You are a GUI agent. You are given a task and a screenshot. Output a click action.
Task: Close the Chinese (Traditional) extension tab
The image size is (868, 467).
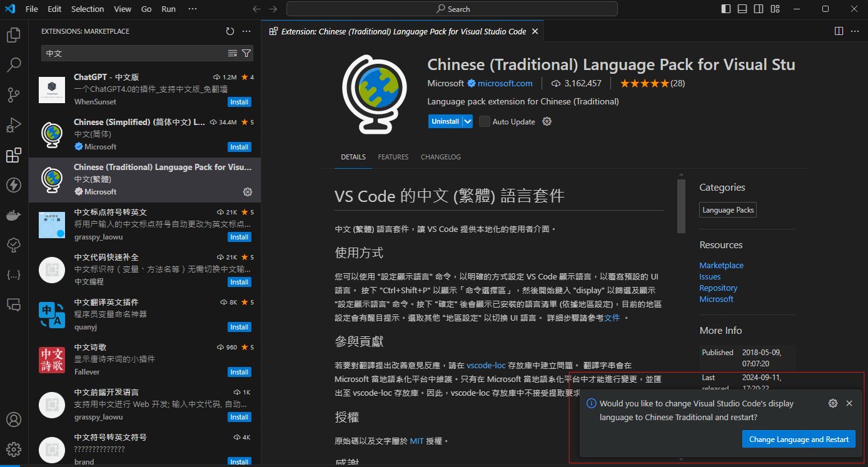(534, 31)
